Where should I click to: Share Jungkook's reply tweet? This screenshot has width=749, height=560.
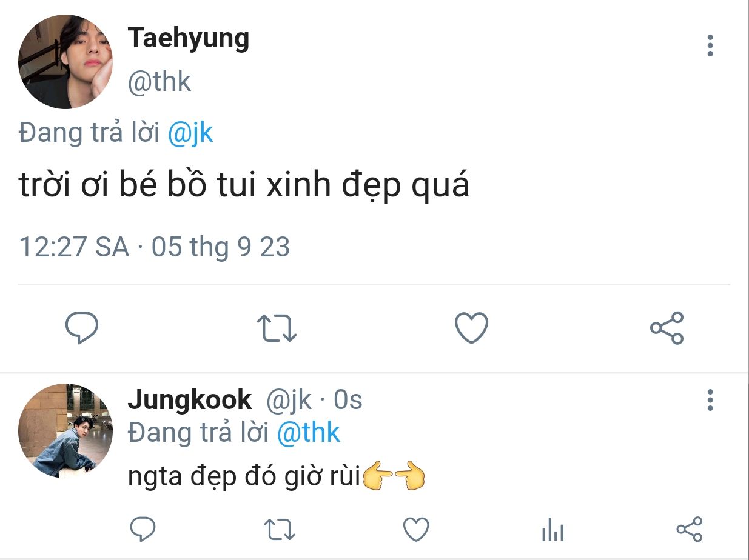(689, 529)
